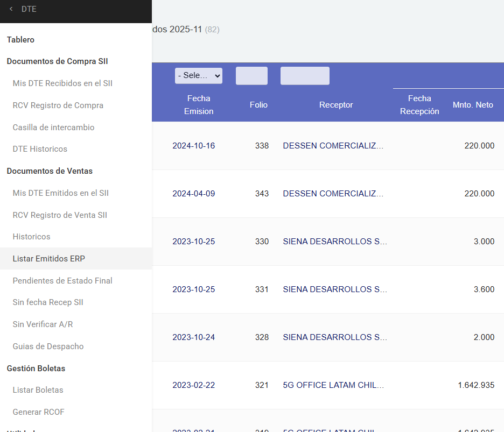The height and width of the screenshot is (432, 504).
Task: Open the Tablero section
Action: tap(20, 39)
